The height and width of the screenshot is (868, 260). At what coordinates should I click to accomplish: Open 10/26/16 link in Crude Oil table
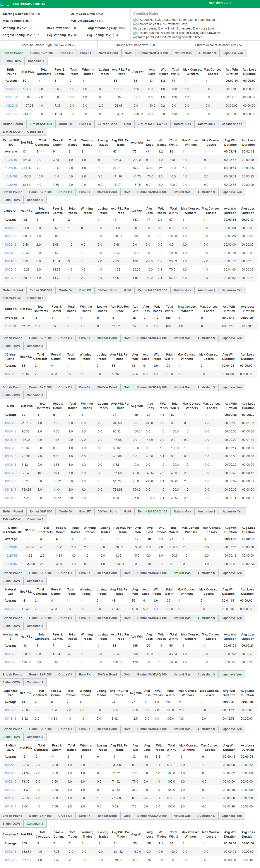click(10, 236)
